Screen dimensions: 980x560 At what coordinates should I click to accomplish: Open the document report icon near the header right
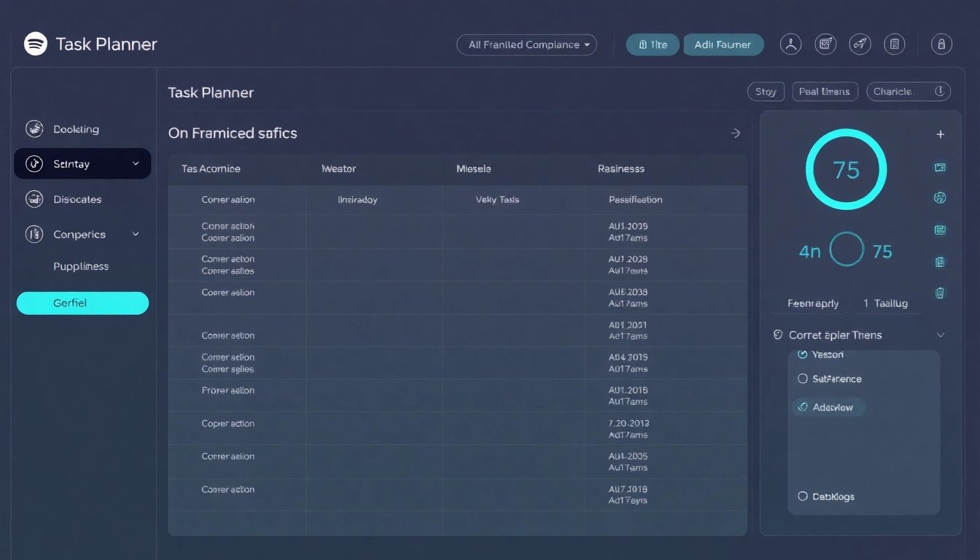coord(895,44)
